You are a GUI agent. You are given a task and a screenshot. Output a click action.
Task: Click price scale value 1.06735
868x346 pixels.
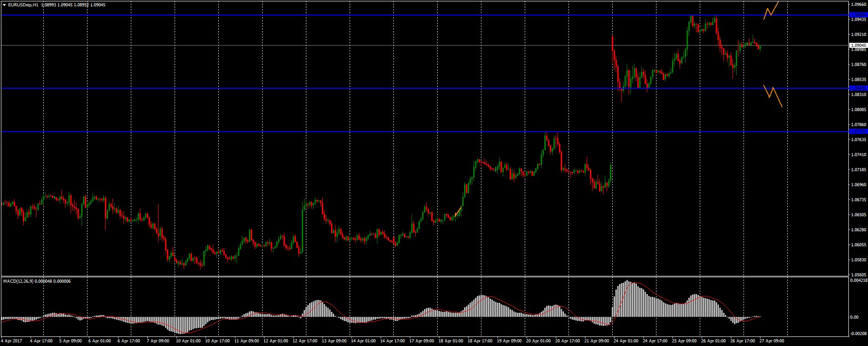pyautogui.click(x=859, y=200)
